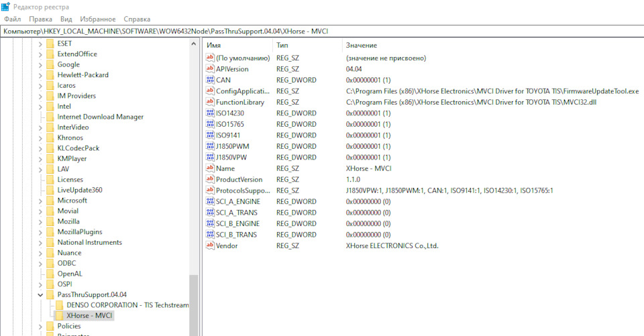The width and height of the screenshot is (644, 336).
Task: Click the XHorse ELECTRONICS Co.,Ltd. data
Action: (392, 246)
